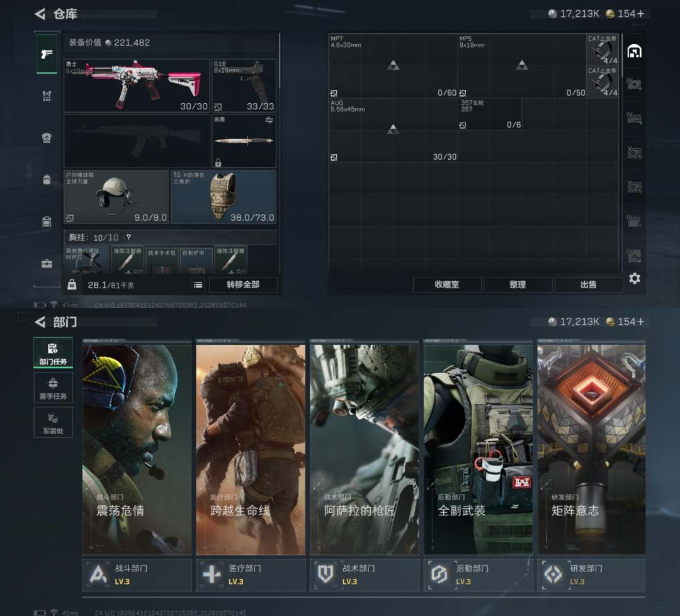
Task: Select the 黑鹰 knife slot
Action: point(244,141)
